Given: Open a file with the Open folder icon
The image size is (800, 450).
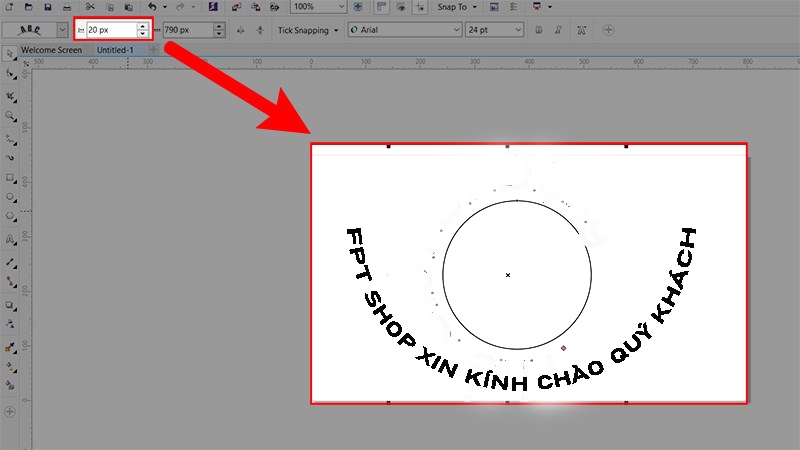Looking at the screenshot, I should (x=29, y=7).
